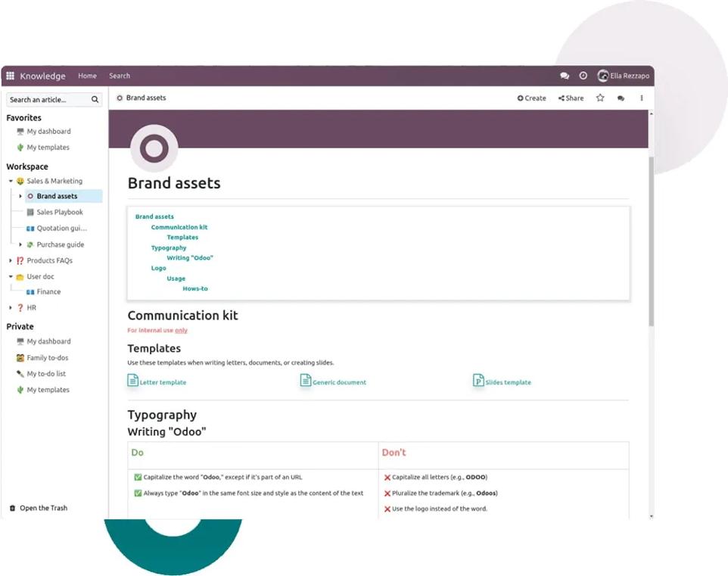Open the apps grid menu icon
Viewport: 728px width, 576px height.
(x=10, y=76)
